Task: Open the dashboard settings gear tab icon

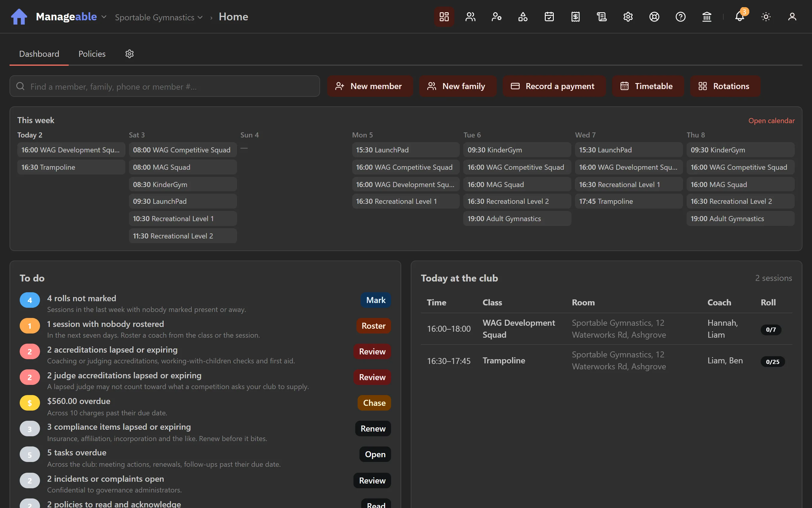Action: [x=130, y=54]
